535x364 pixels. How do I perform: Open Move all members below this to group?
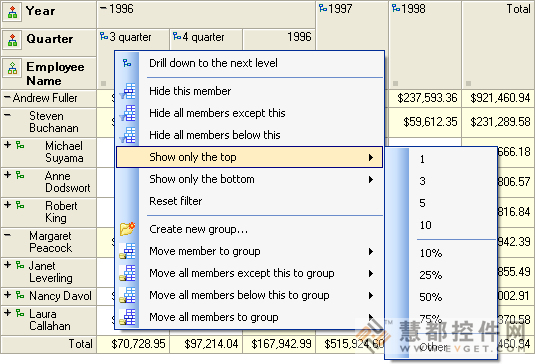[x=249, y=295]
